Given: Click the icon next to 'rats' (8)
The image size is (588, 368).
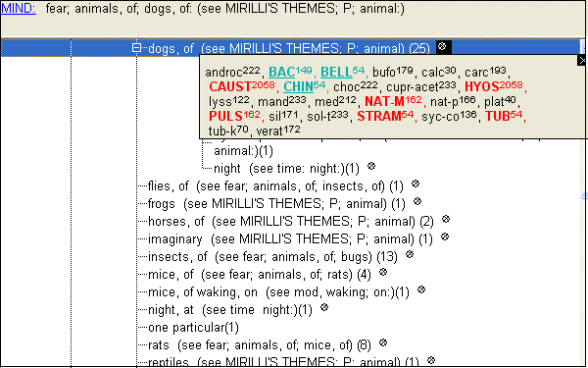Looking at the screenshot, I should [x=383, y=342].
